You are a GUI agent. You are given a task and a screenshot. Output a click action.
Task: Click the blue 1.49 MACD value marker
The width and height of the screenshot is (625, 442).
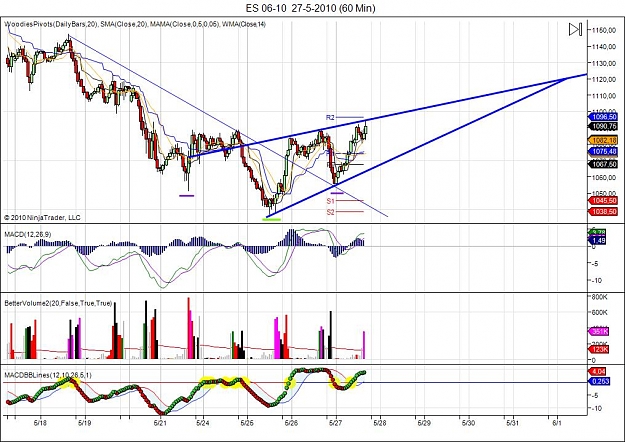(598, 240)
